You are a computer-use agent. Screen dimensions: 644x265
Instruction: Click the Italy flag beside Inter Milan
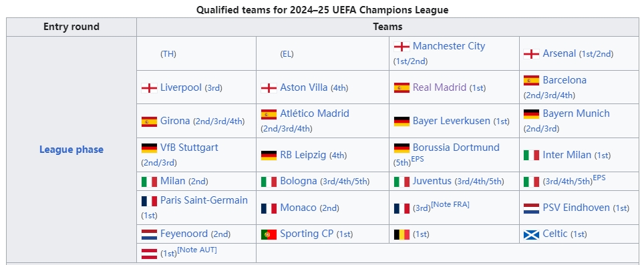pyautogui.click(x=532, y=156)
